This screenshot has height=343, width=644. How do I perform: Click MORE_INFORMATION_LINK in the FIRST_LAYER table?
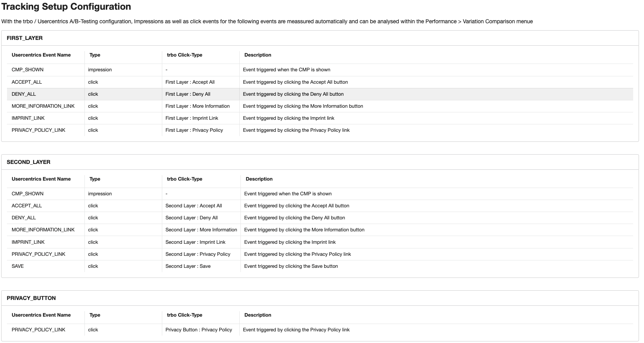pyautogui.click(x=43, y=106)
